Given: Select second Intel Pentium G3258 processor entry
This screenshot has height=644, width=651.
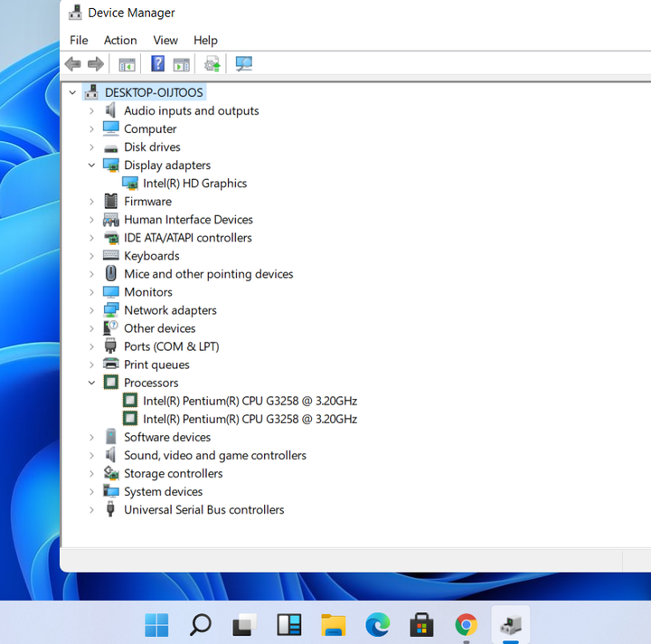Looking at the screenshot, I should point(250,420).
